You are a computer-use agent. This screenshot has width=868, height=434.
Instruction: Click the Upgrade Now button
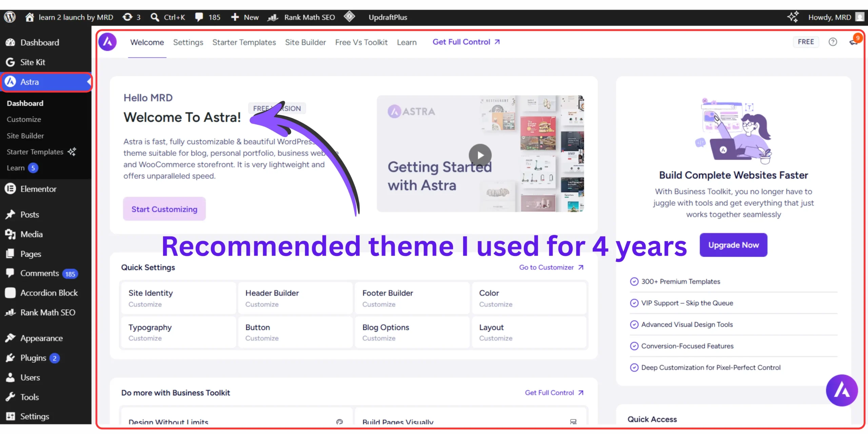[x=733, y=245]
